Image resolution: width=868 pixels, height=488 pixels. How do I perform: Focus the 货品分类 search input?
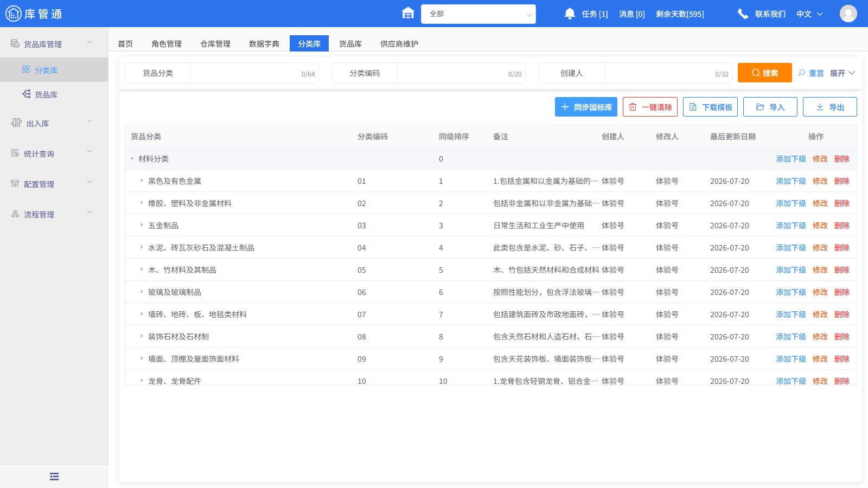click(x=254, y=73)
